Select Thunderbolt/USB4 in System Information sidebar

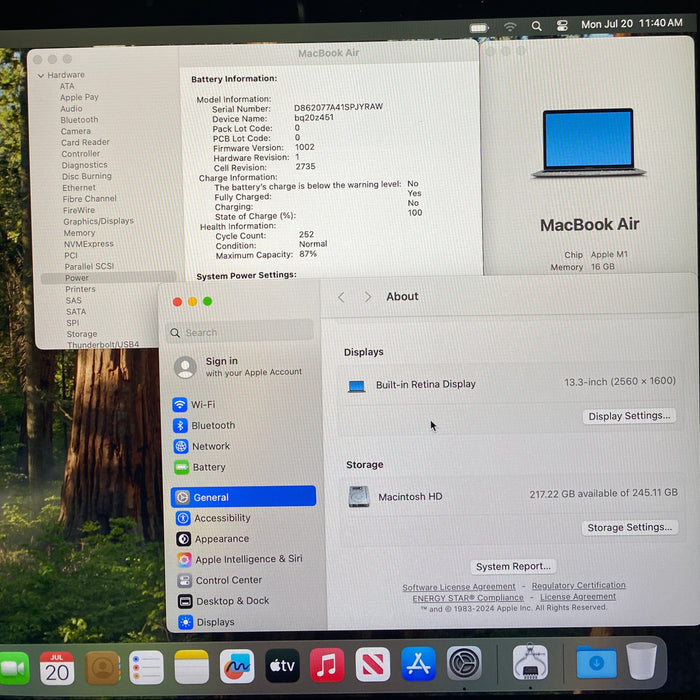[x=103, y=344]
